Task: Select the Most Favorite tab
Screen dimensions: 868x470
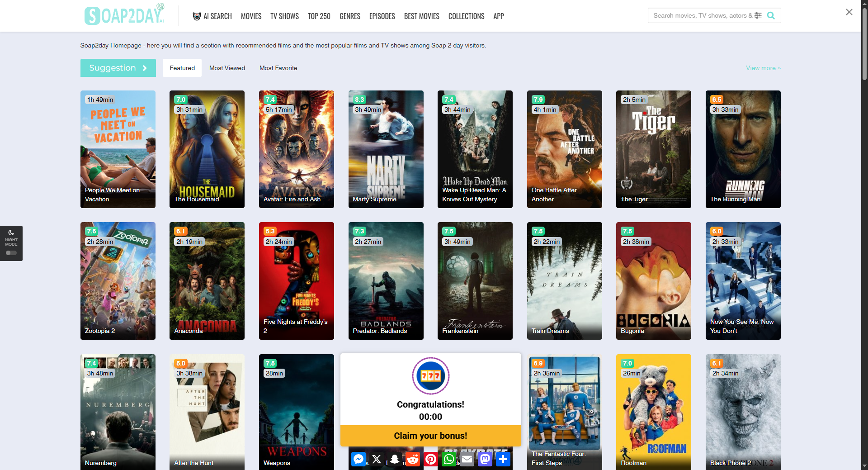Action: coord(278,68)
